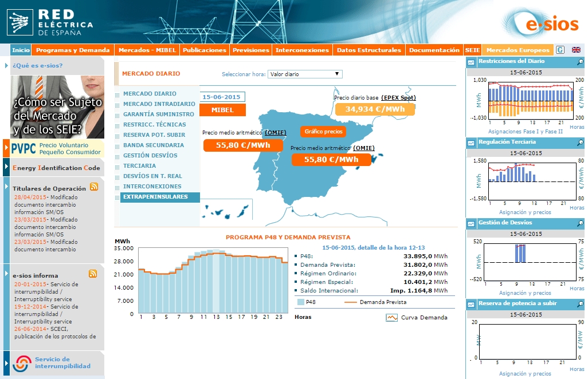
Task: Open the Curva Demanda chart icon
Action: coord(391,318)
